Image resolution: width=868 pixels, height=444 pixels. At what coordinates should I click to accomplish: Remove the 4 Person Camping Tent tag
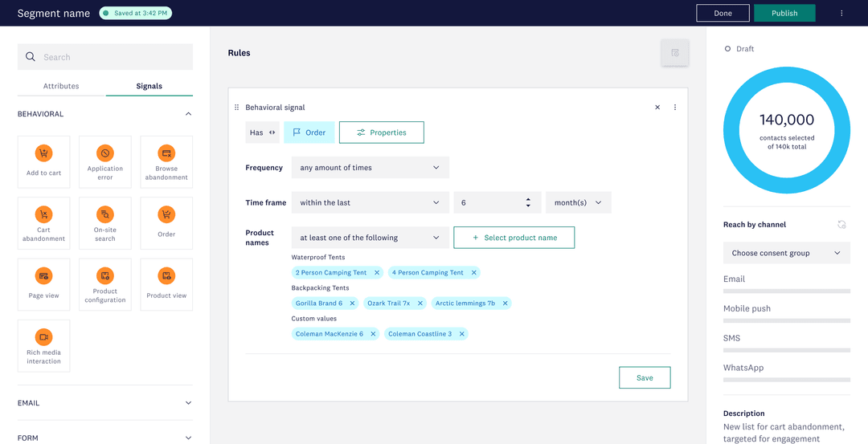pyautogui.click(x=474, y=273)
